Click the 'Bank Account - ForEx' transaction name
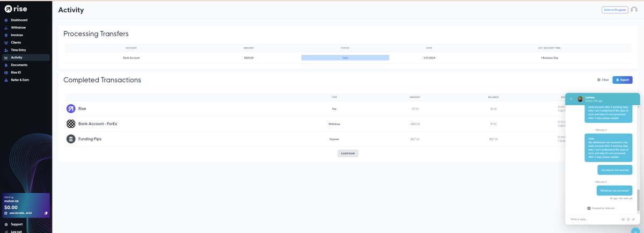 98,124
